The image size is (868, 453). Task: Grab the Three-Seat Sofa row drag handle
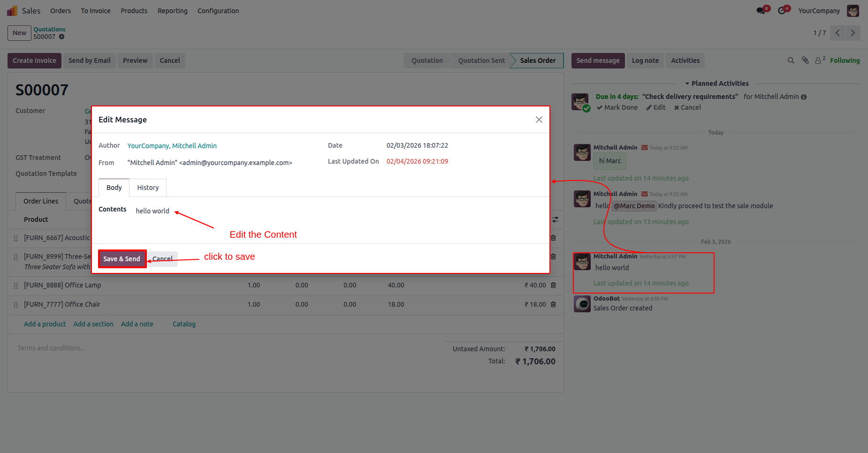[15, 257]
